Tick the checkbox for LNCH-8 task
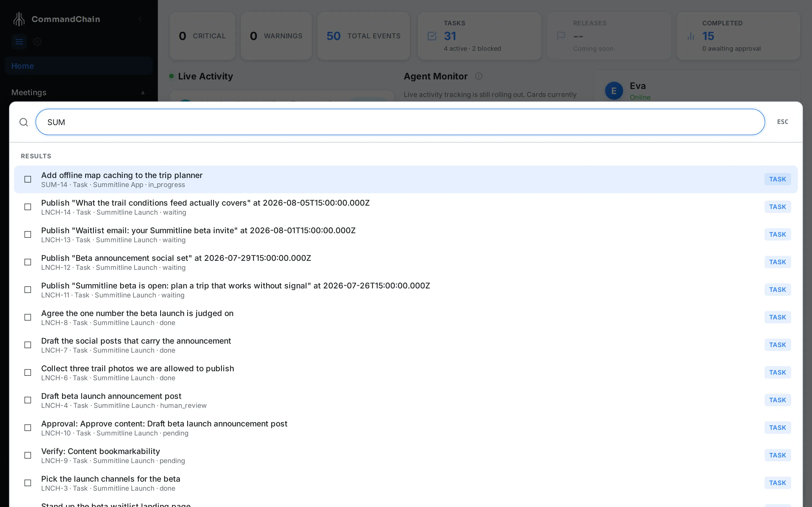812x507 pixels. click(x=28, y=317)
